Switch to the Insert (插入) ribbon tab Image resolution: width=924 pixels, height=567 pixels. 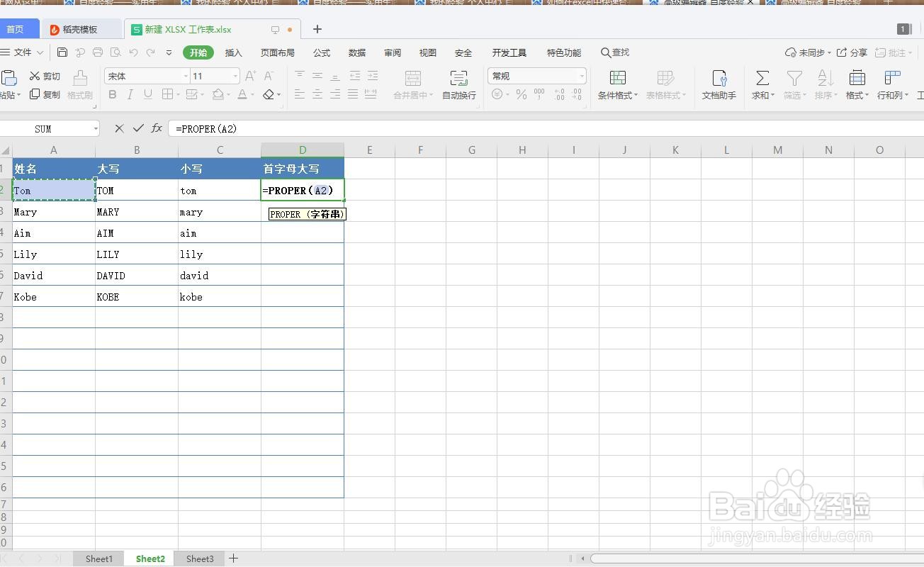233,52
